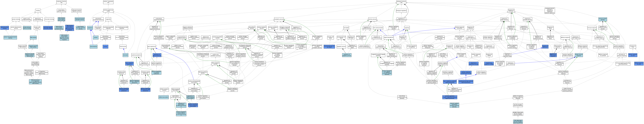Click the 'interferon-beta production' node
This screenshot has width=644, height=124.
[x=122, y=73]
